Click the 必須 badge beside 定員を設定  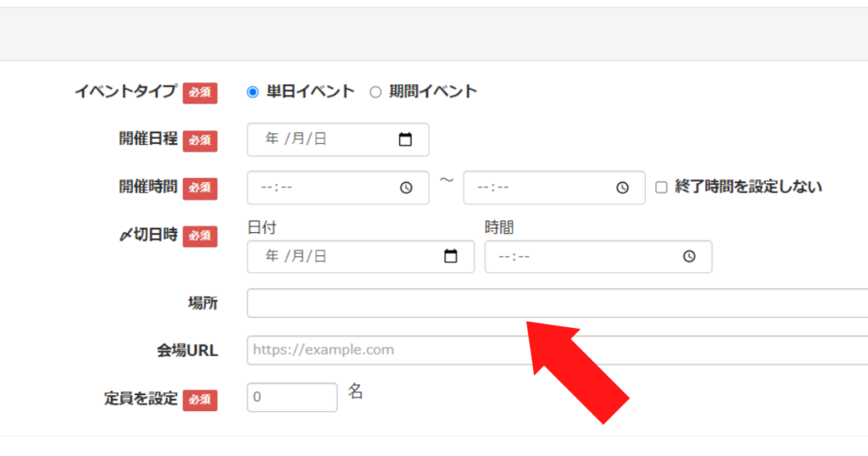[200, 399]
